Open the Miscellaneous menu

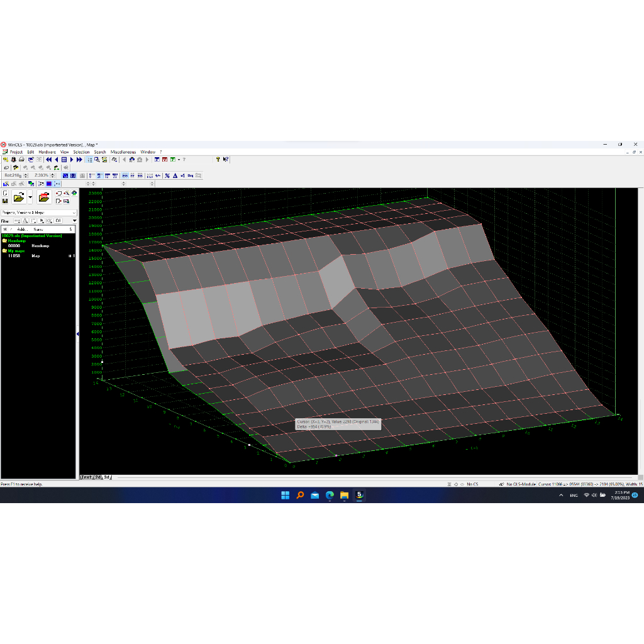coord(123,152)
